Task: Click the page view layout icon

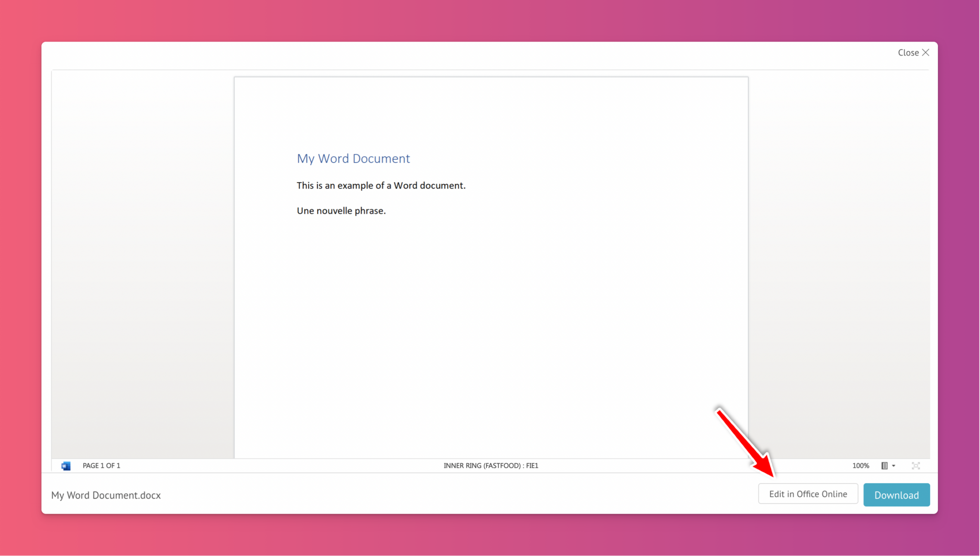Action: click(884, 466)
